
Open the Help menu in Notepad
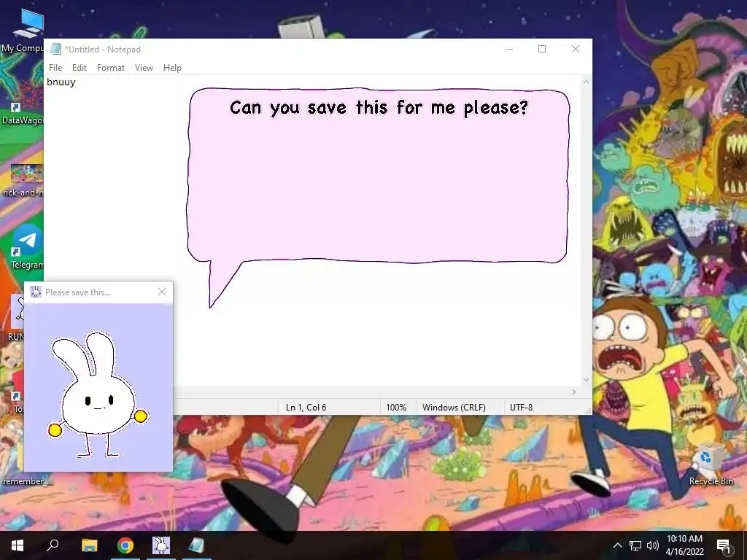coord(172,68)
